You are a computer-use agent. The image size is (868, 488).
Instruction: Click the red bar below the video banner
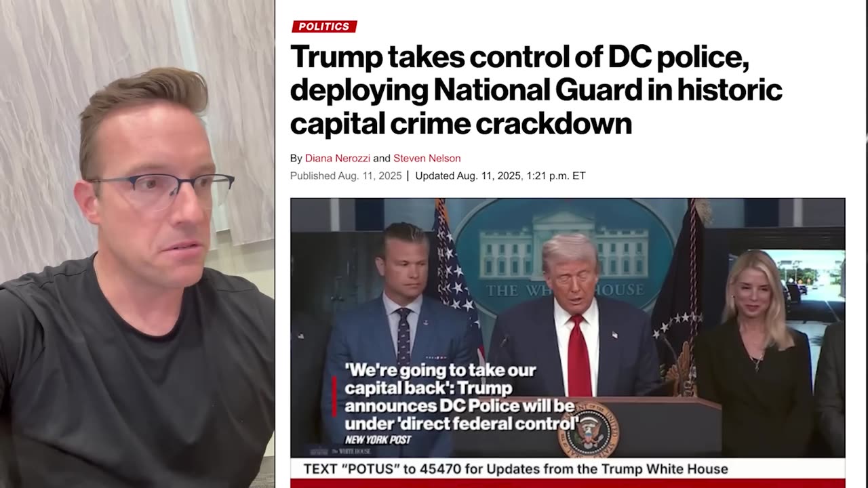tap(568, 483)
